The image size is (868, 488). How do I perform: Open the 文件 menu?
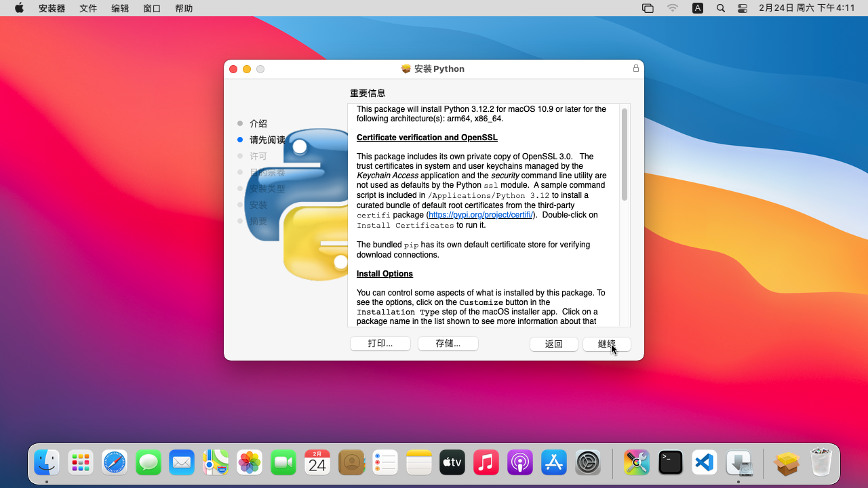(88, 8)
